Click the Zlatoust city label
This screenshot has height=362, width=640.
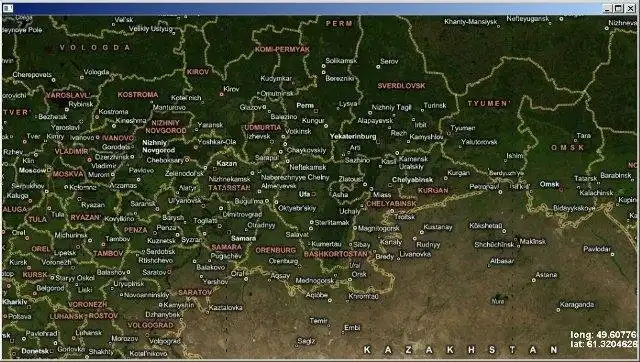(351, 180)
